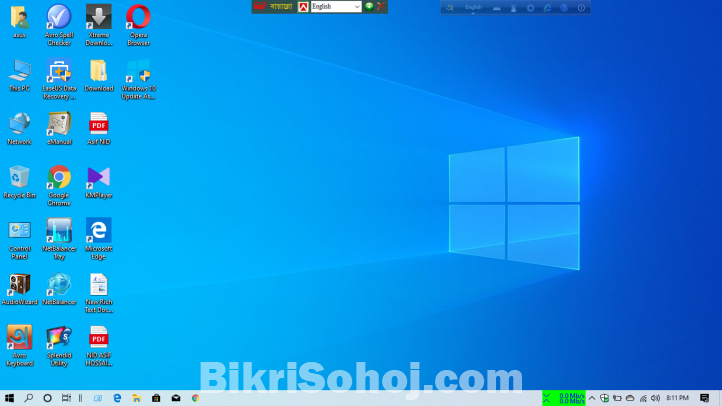The width and height of the screenshot is (722, 406).
Task: Open the clock showing 8:11 PM
Action: (x=676, y=398)
